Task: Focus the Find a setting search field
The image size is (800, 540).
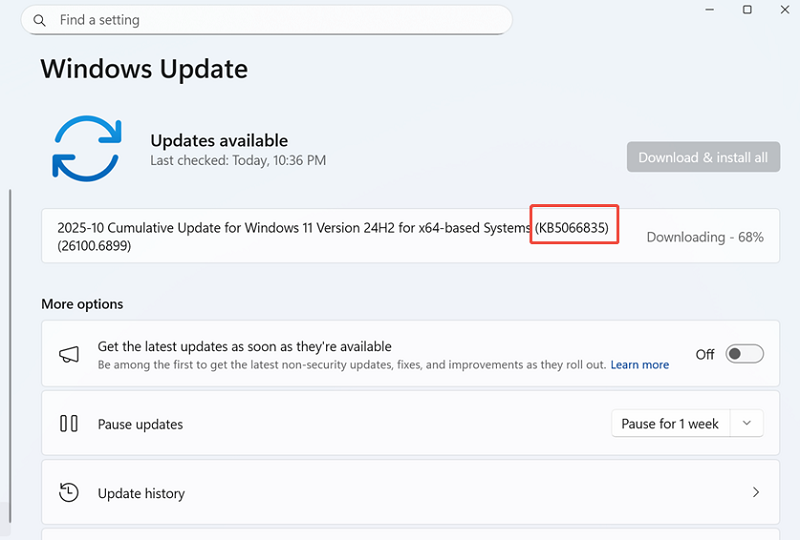Action: (270, 20)
